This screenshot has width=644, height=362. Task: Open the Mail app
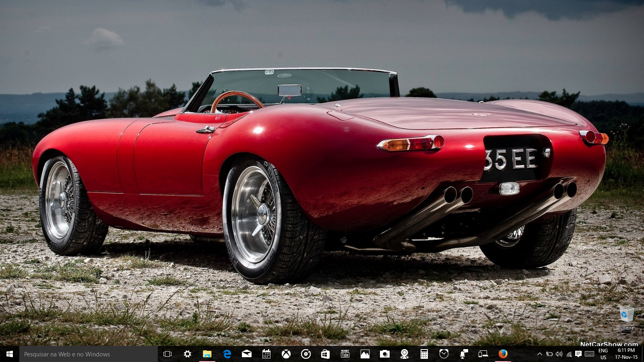click(247, 354)
